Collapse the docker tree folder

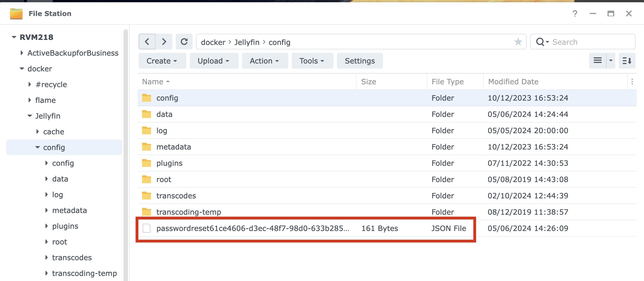22,69
